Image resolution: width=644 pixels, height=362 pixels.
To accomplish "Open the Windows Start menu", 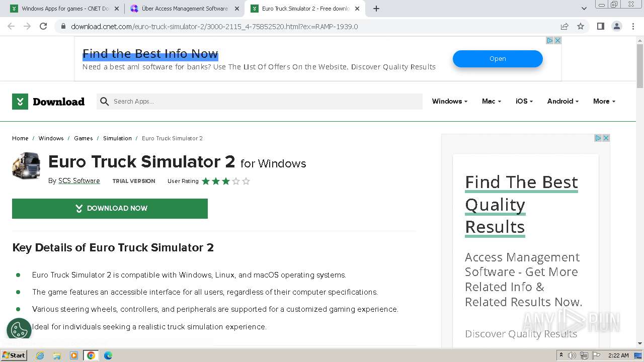I will [x=14, y=355].
